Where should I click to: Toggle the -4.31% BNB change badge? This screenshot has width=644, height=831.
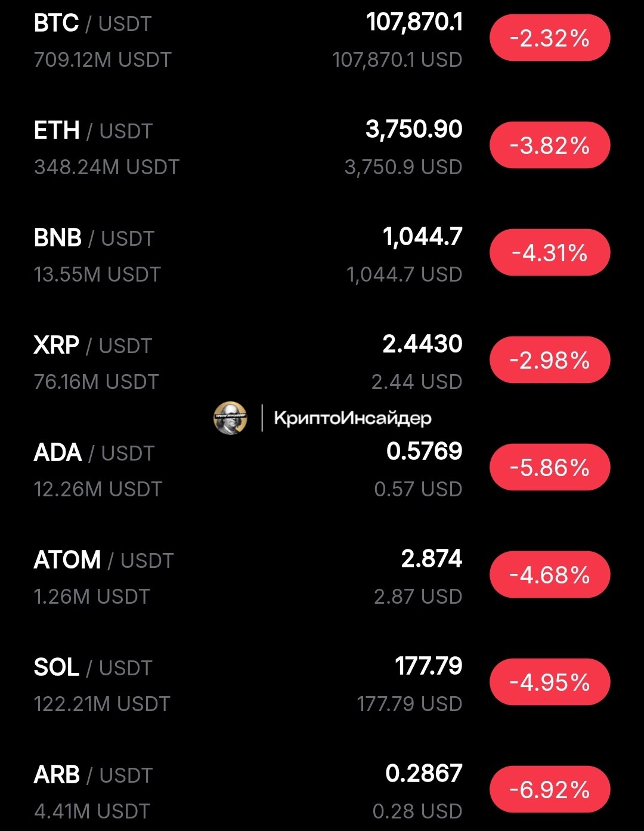pos(550,253)
